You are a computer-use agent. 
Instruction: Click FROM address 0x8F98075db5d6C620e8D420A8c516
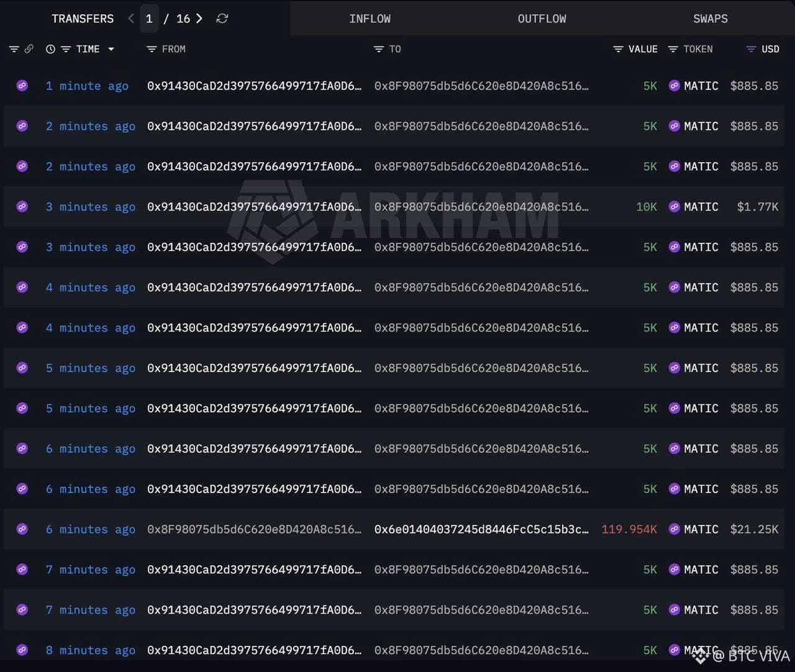tap(254, 529)
